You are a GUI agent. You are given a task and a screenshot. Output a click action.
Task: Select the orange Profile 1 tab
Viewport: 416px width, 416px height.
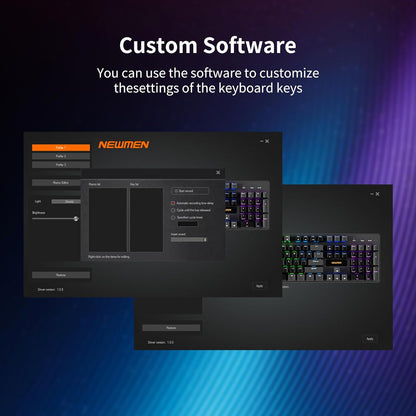tap(61, 147)
